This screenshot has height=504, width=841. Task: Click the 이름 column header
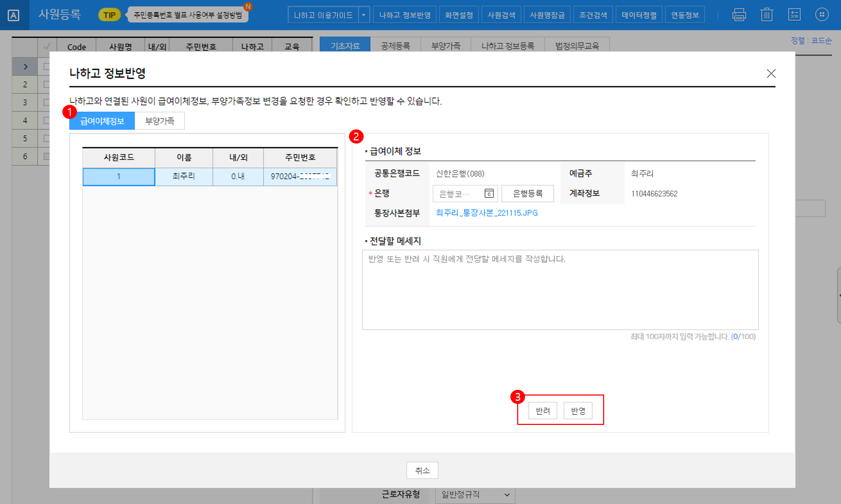coord(184,157)
